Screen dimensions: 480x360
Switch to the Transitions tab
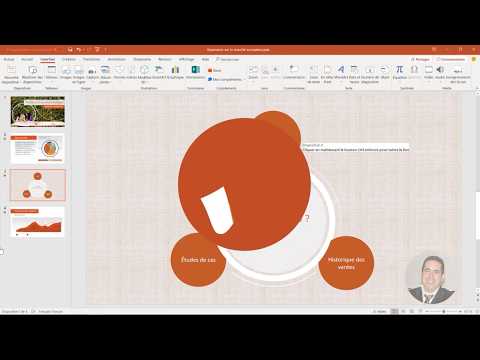coord(92,59)
